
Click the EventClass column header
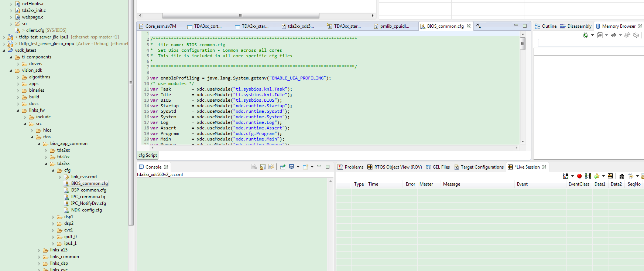(x=579, y=184)
